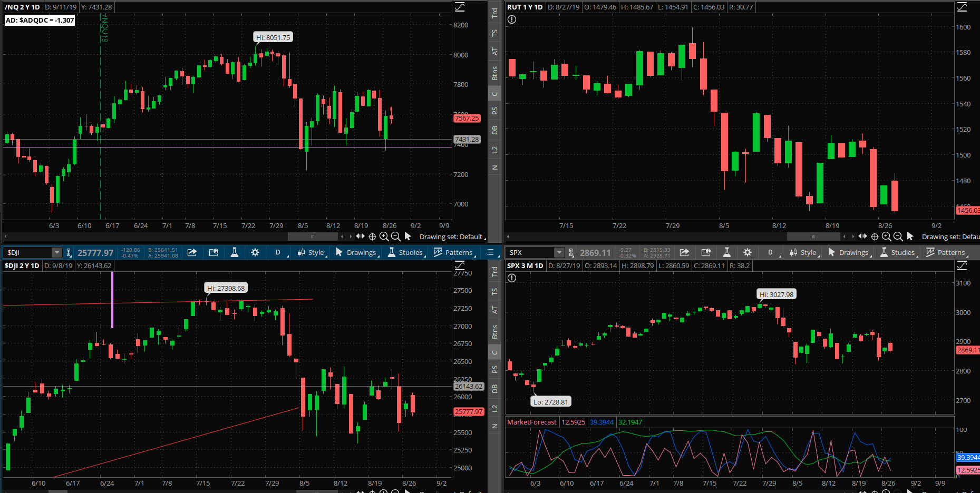Toggle the N sidebar beside the /NQ chart
The image size is (980, 493).
point(494,167)
